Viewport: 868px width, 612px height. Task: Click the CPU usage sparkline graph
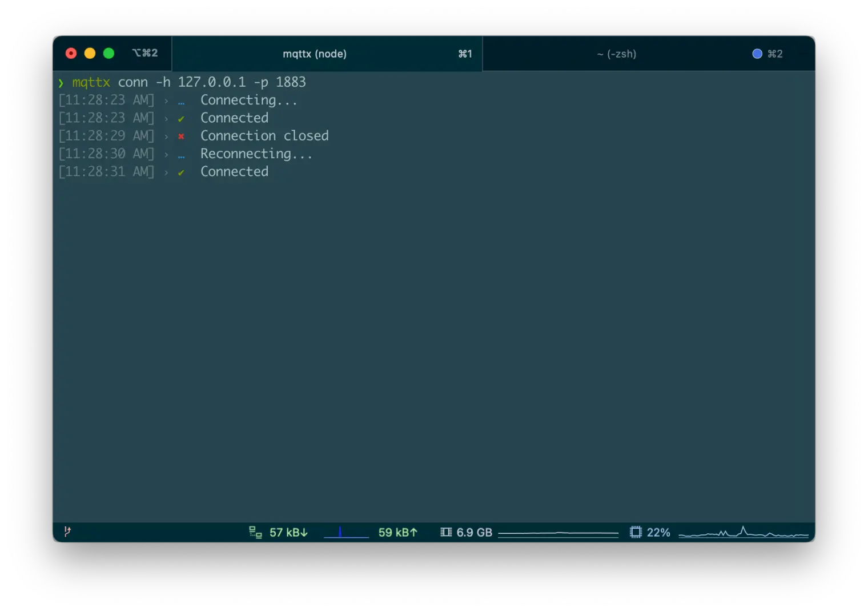742,532
